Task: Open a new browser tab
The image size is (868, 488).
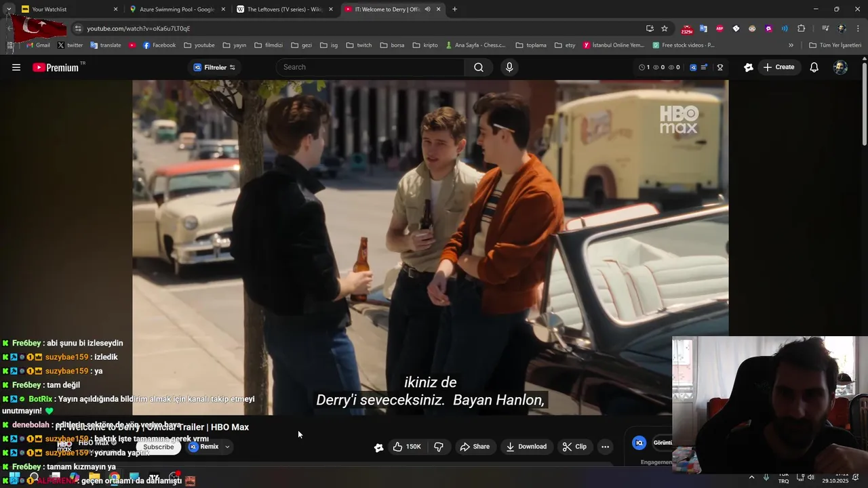Action: pyautogui.click(x=454, y=9)
